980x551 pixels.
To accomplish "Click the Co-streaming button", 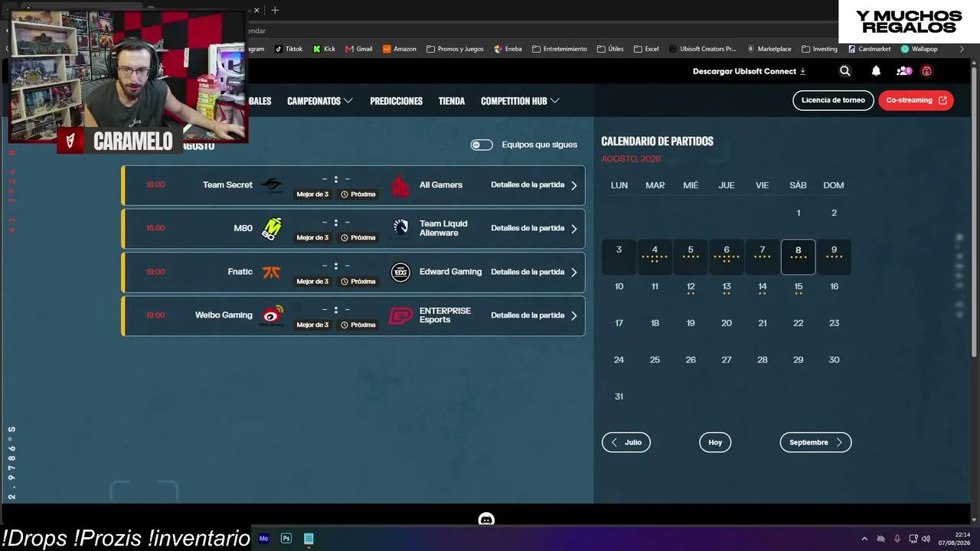I will (x=916, y=100).
